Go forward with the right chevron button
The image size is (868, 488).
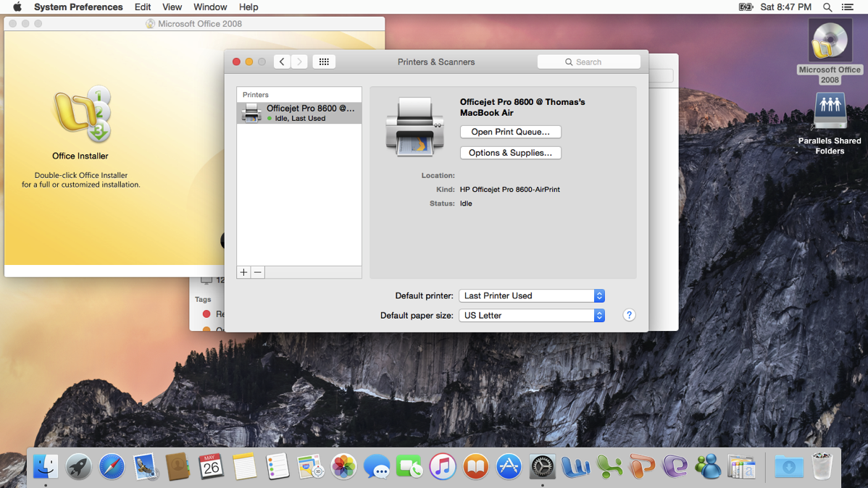[x=299, y=62]
